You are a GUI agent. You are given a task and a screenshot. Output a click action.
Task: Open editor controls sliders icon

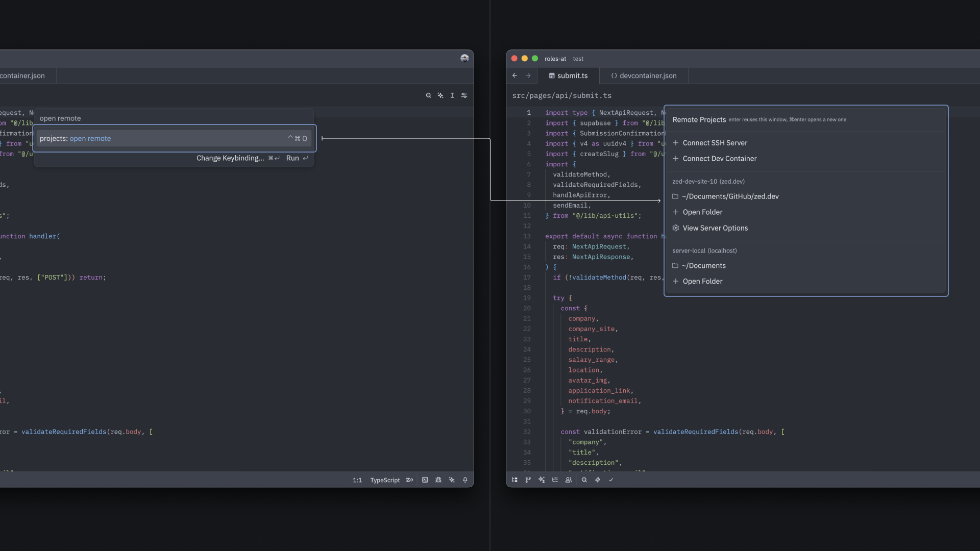(x=464, y=95)
